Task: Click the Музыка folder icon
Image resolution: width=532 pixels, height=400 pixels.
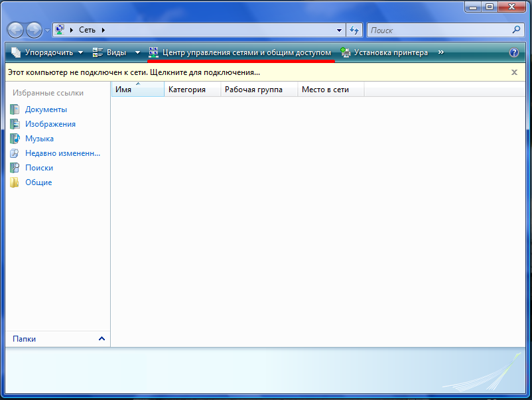Action: point(15,139)
